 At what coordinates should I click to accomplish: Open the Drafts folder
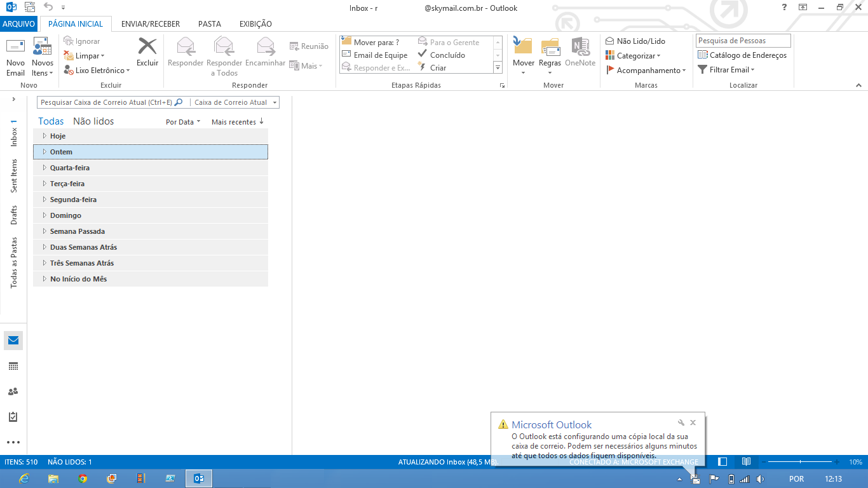tap(13, 215)
